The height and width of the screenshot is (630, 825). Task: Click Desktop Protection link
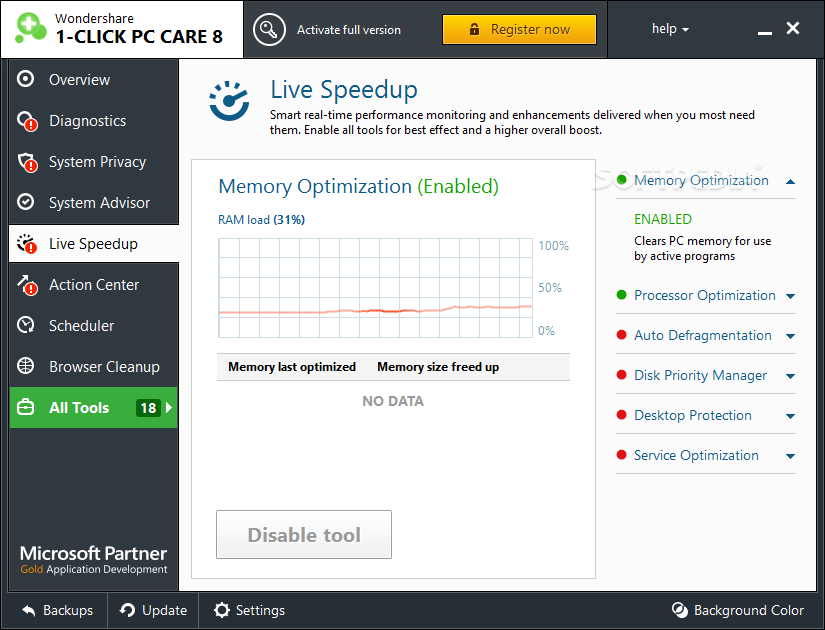coord(692,415)
